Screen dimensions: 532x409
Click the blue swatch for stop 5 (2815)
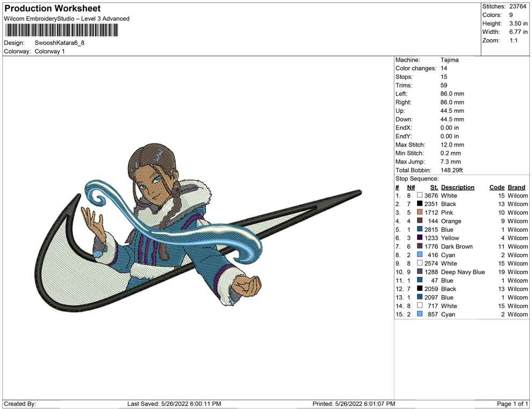[420, 229]
